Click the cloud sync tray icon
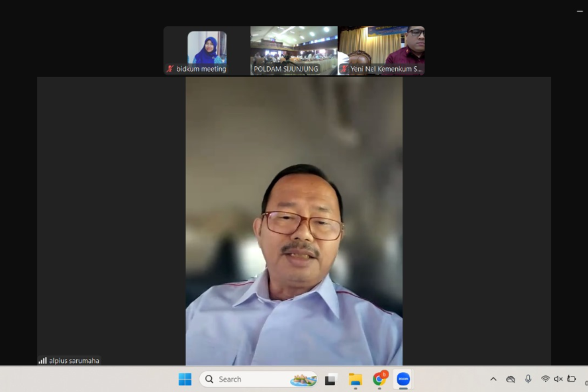The image size is (588, 392). pyautogui.click(x=511, y=379)
